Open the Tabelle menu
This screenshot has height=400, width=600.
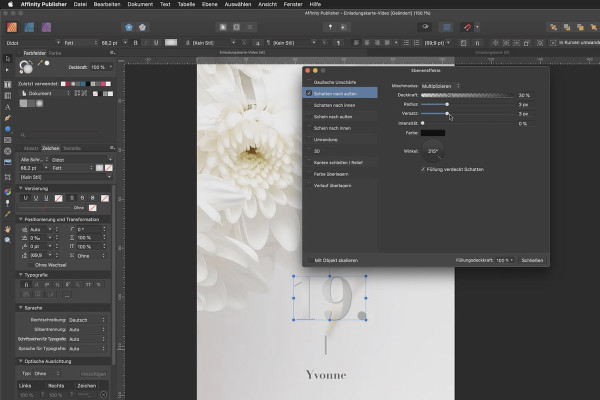(x=186, y=4)
